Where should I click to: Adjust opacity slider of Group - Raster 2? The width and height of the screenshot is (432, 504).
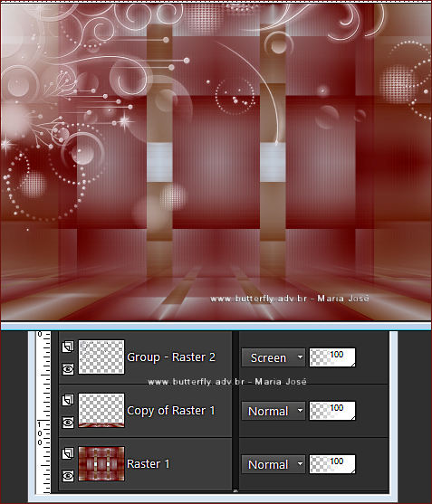[332, 357]
